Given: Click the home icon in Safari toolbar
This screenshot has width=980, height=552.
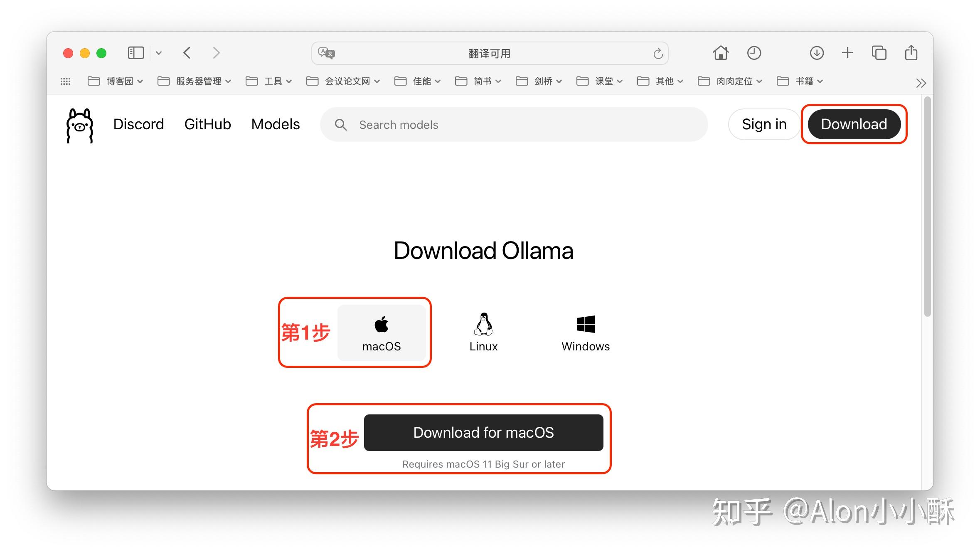Looking at the screenshot, I should (720, 53).
